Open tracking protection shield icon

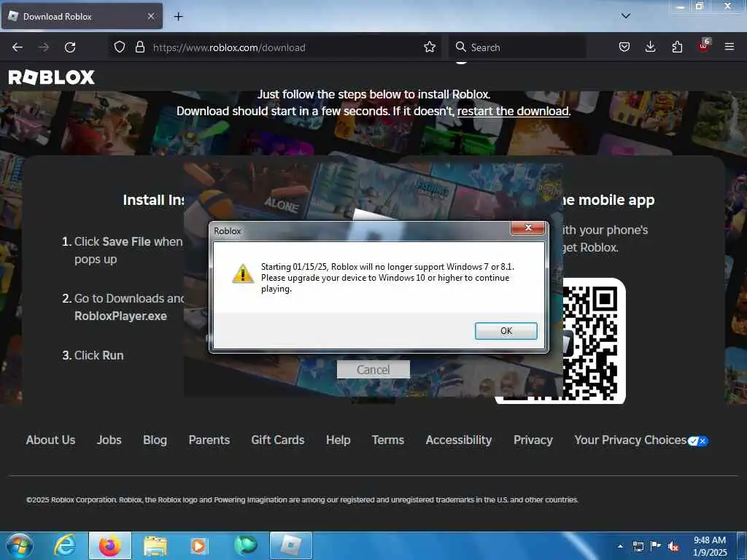click(120, 47)
